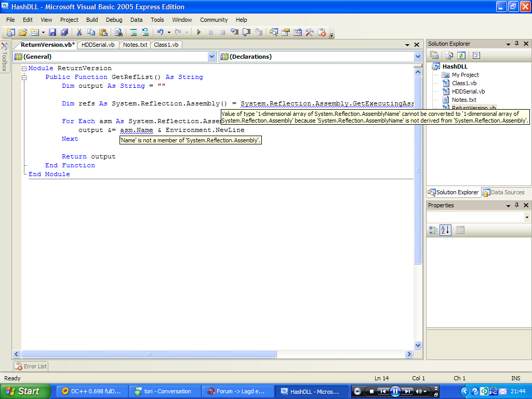532x399 pixels.
Task: Click Show All Files in Solution Explorer
Action: click(x=449, y=55)
